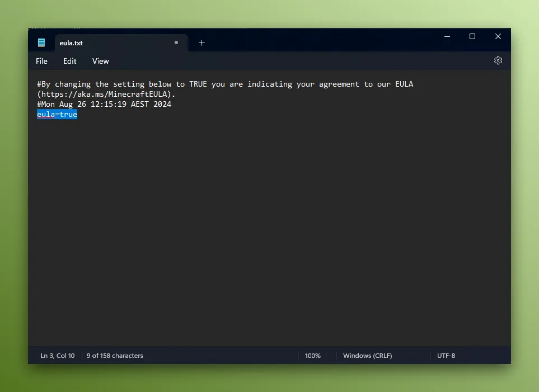The height and width of the screenshot is (392, 539).
Task: Click the 100% zoom indicator
Action: pos(312,355)
